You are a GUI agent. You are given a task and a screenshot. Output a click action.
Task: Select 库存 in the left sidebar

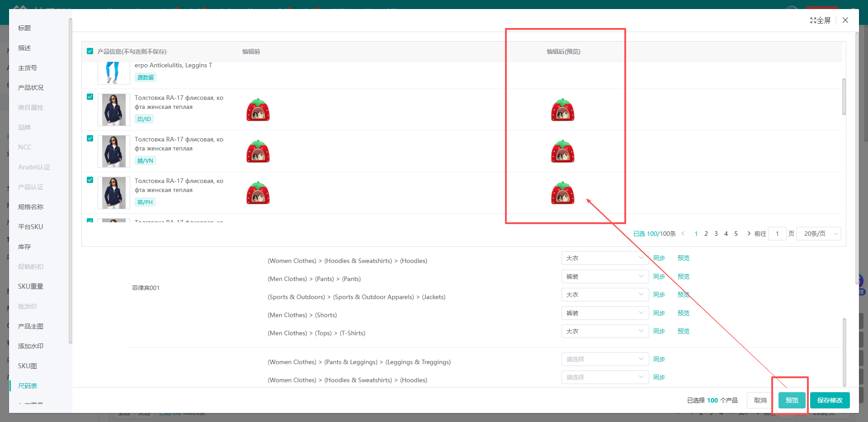click(24, 247)
